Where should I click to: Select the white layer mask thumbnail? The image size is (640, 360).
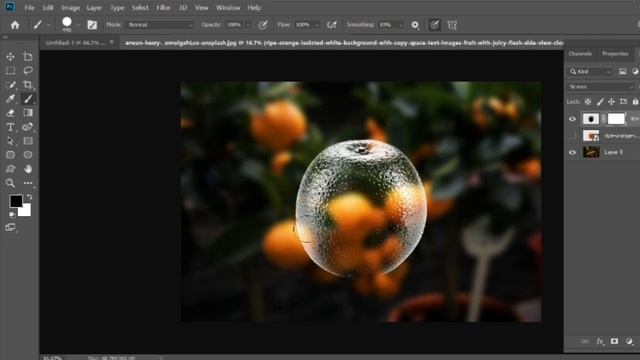pos(616,119)
